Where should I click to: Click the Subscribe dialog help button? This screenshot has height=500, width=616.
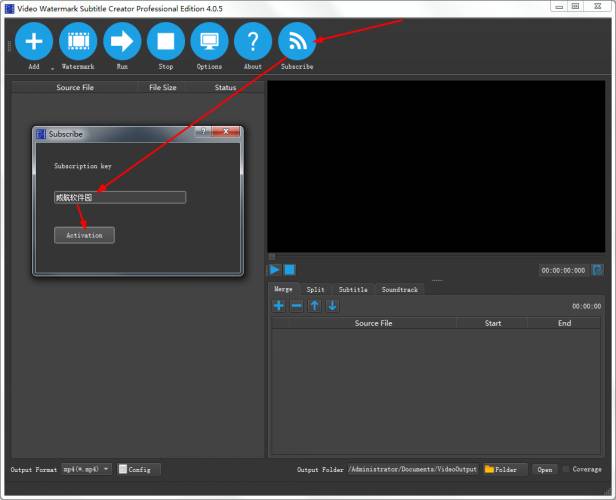(x=203, y=132)
